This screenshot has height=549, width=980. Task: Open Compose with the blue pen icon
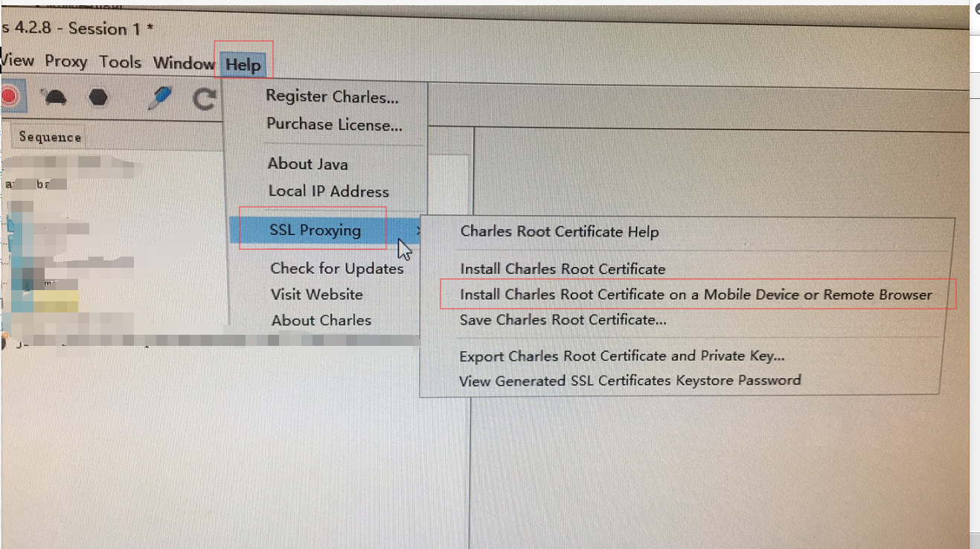coord(158,98)
